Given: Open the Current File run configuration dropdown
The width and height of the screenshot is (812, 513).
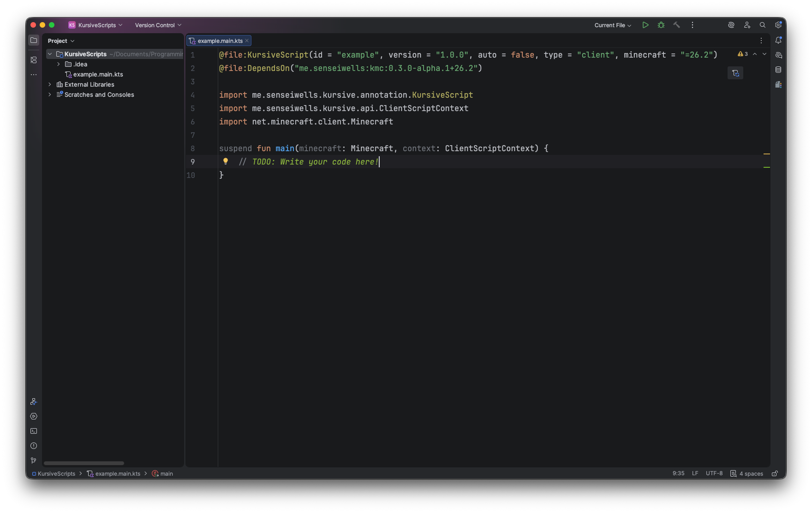Looking at the screenshot, I should (613, 25).
